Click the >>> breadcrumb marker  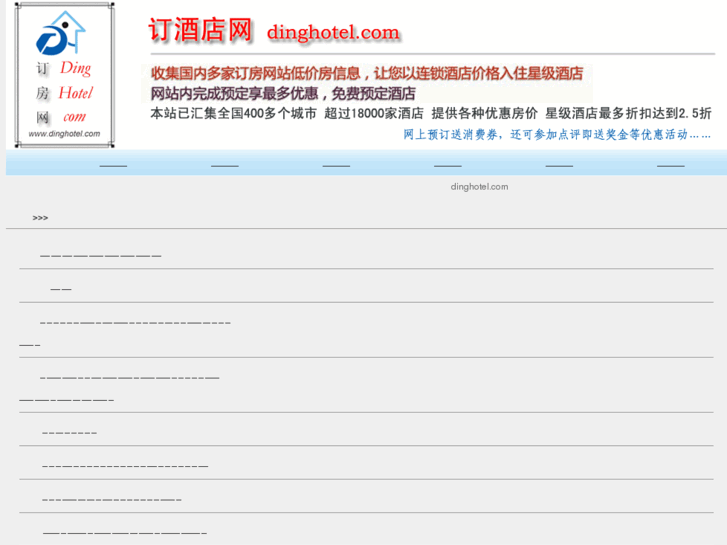[40, 218]
